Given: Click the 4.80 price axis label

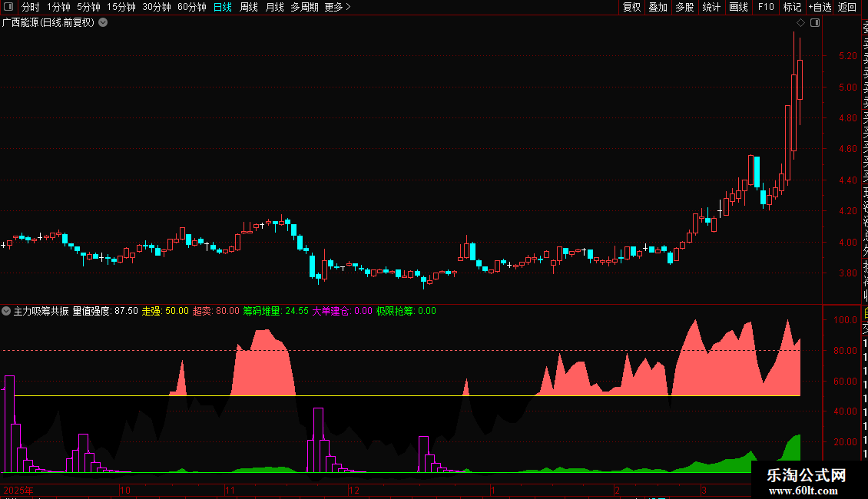Looking at the screenshot, I should tap(847, 117).
